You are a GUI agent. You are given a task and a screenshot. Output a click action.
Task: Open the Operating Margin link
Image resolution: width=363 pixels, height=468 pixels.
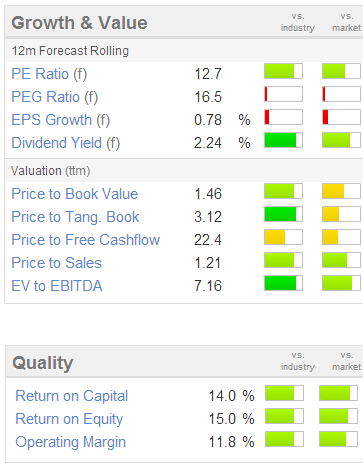coord(71,442)
